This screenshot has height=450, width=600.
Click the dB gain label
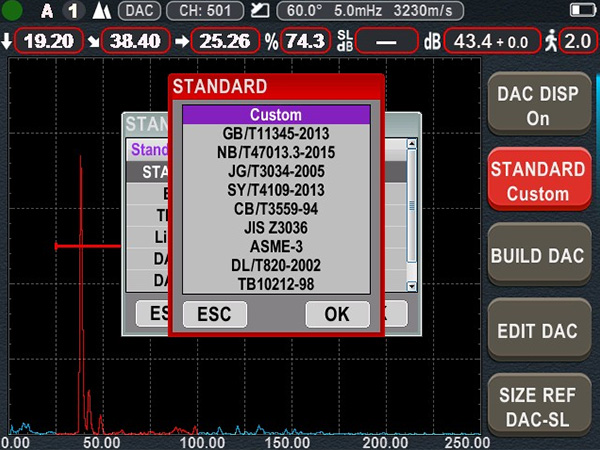432,41
